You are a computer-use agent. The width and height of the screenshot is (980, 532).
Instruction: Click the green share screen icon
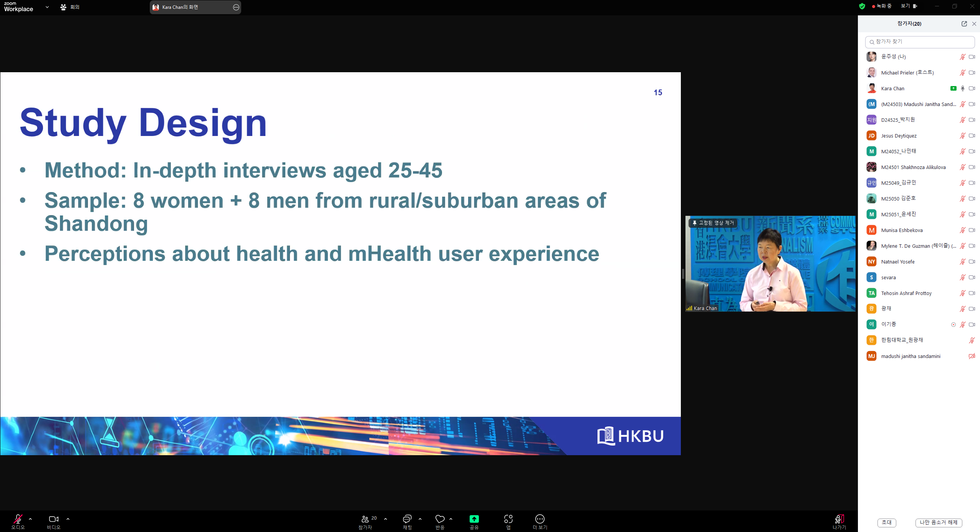click(x=474, y=519)
